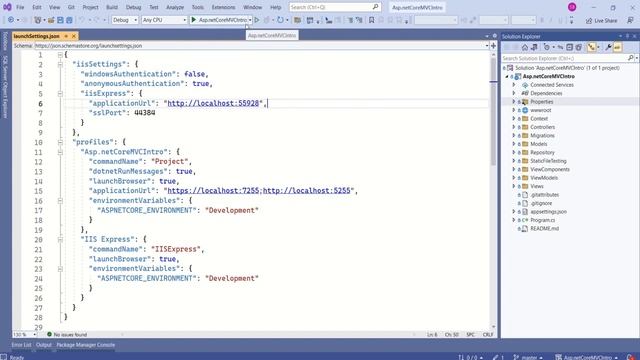Viewport: 640px width, 360px height.
Task: Click the Save file toolbar icon
Action: click(60, 20)
